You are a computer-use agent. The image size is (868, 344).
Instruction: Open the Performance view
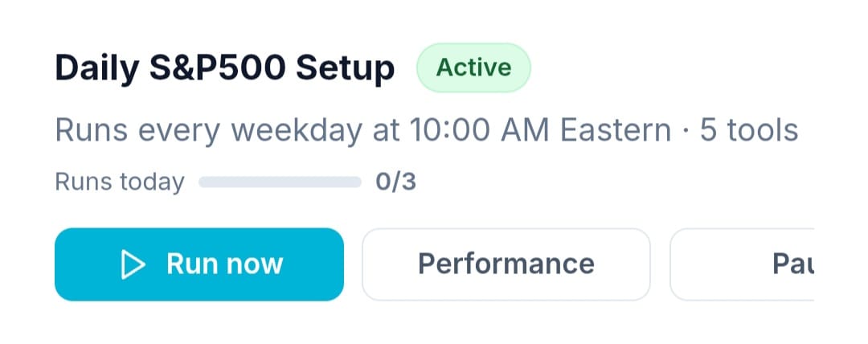(506, 264)
